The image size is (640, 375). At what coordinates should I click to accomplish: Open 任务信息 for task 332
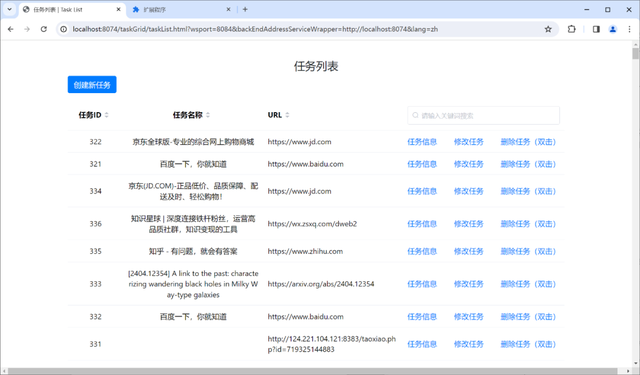tap(422, 316)
